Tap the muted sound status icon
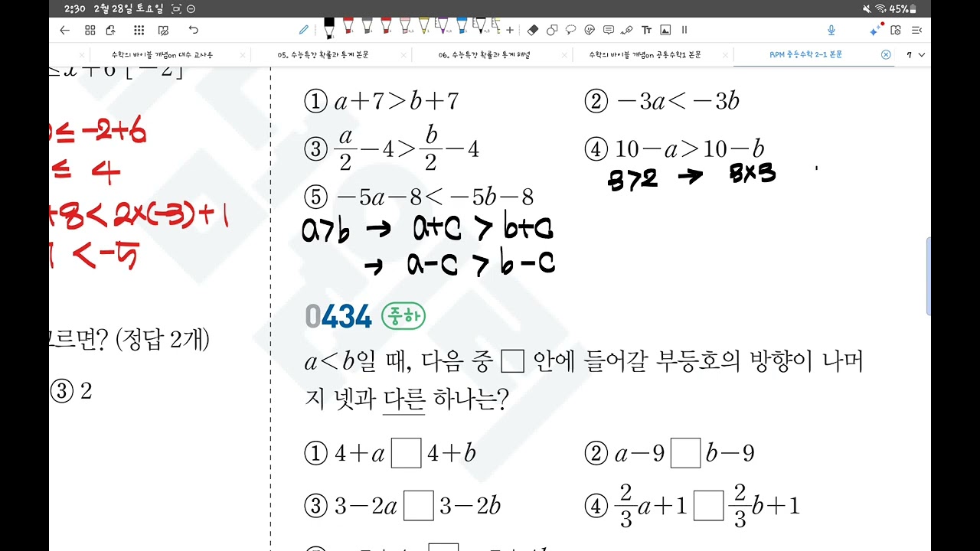The image size is (980, 551). point(867,8)
